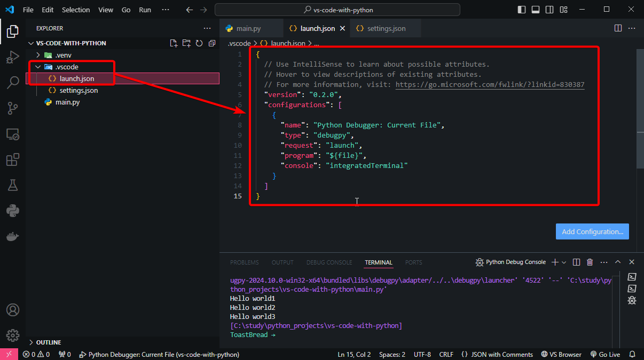Open main.py in explorer tree

pyautogui.click(x=67, y=102)
